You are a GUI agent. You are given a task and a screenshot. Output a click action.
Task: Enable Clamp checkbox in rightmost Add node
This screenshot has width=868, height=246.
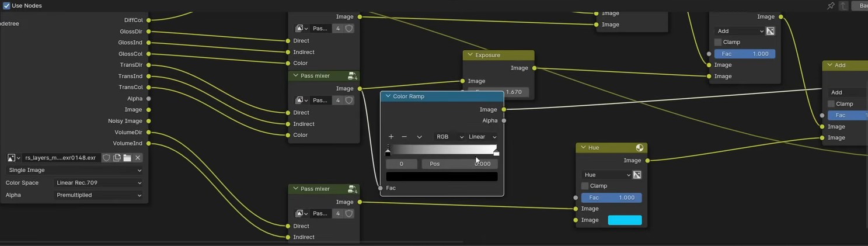click(831, 104)
